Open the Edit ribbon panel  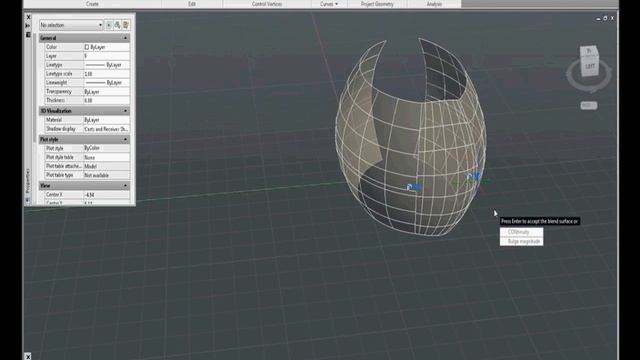click(x=192, y=4)
